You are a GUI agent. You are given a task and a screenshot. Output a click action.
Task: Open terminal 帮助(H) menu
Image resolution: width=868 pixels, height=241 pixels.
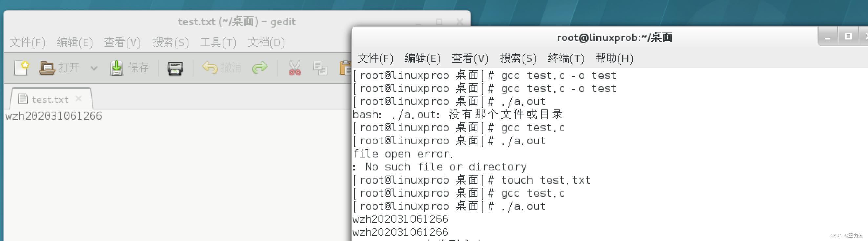[x=615, y=58]
